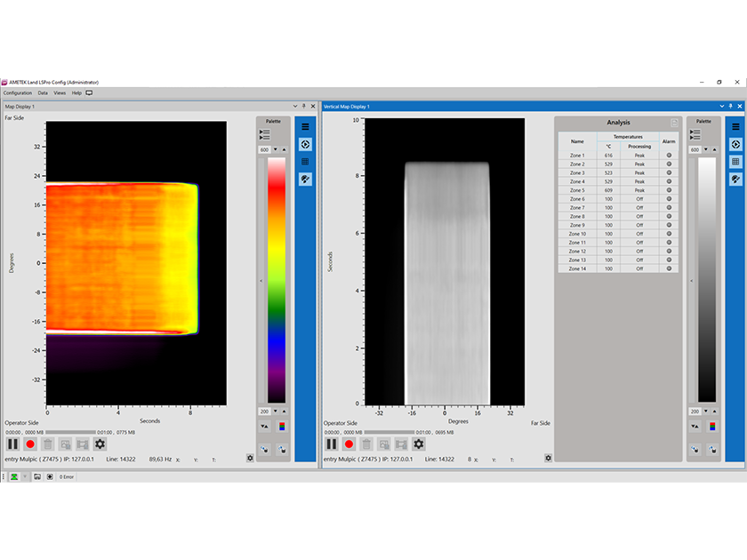The width and height of the screenshot is (747, 560).
Task: Open the settings gear in Map Display 1 toolbar
Action: point(100,444)
